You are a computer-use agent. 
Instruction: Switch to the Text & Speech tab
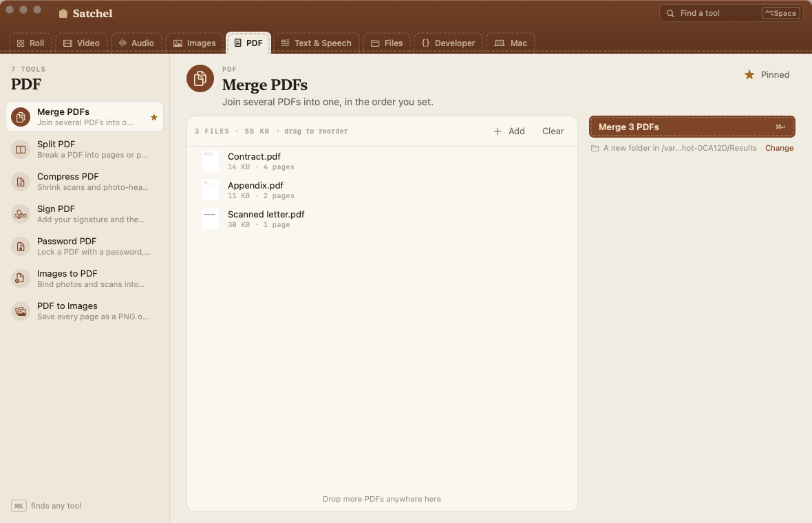pos(317,43)
